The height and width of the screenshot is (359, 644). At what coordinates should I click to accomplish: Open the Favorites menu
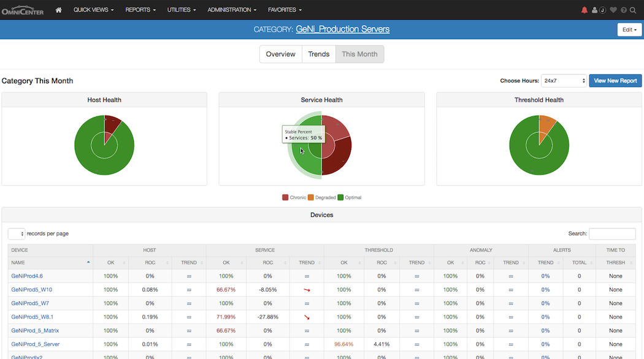coord(285,10)
